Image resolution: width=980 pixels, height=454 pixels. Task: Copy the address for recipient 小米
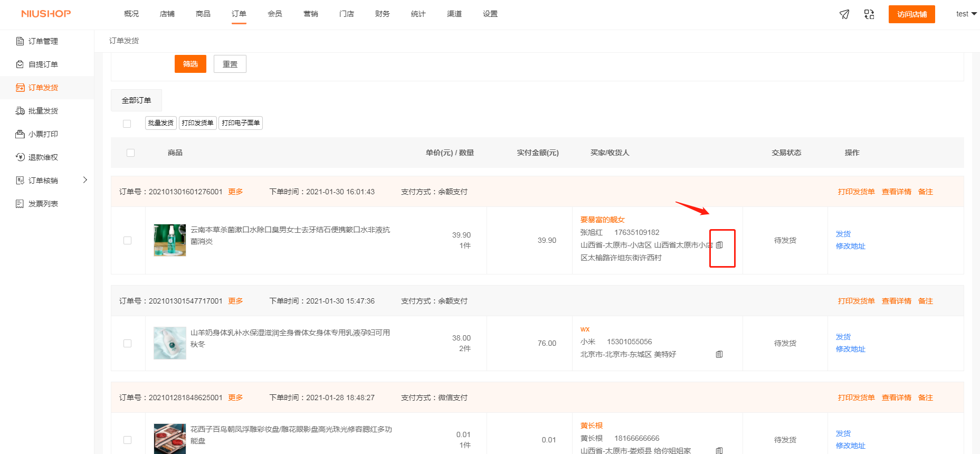click(719, 354)
